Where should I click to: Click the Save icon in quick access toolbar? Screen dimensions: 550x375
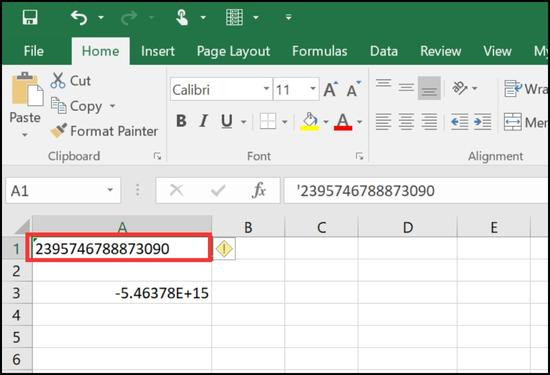point(30,17)
